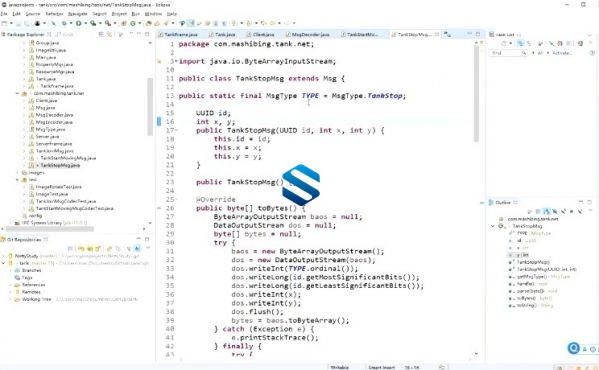Select PropertyMgr.java in Package Explorer
This screenshot has width=599, height=370.
[x=54, y=65]
